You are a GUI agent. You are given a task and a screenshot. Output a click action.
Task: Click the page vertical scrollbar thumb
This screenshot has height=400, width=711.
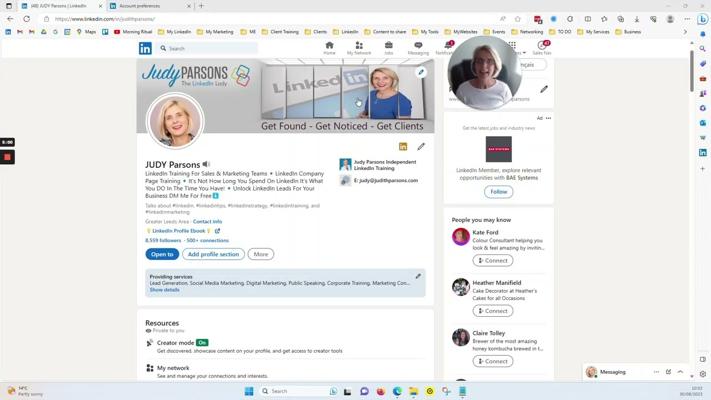[692, 70]
